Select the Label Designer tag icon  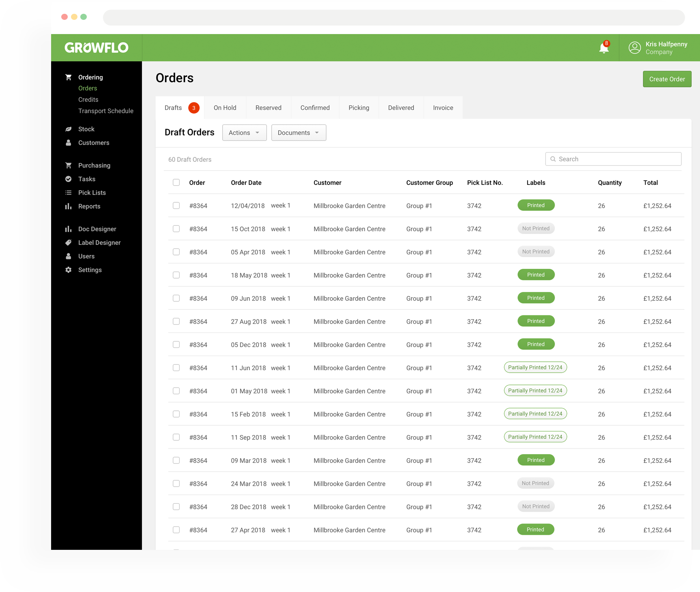tap(69, 242)
